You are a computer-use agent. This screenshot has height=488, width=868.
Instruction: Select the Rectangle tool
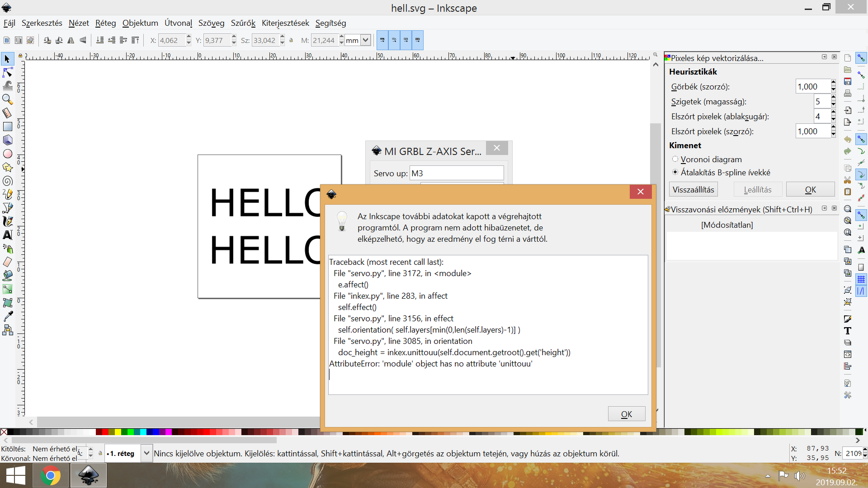(x=7, y=127)
